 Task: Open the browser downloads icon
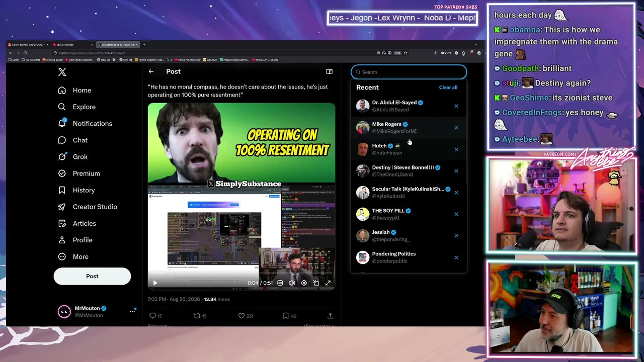(435, 53)
